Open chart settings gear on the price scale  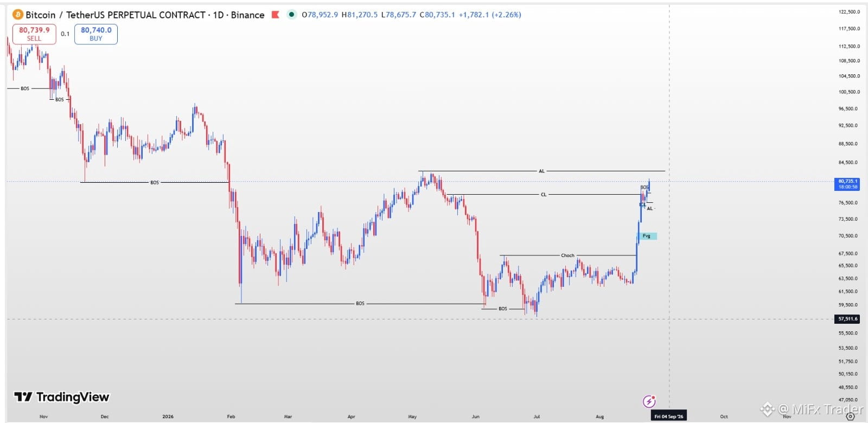(x=850, y=416)
